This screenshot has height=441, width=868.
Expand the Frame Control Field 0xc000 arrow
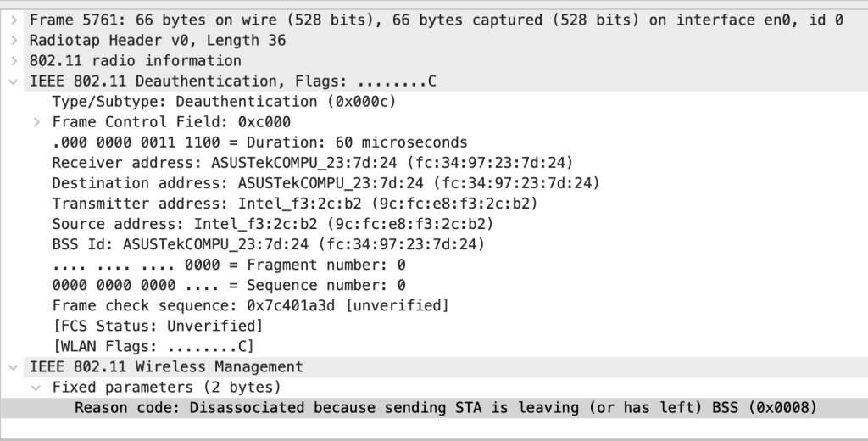coord(36,122)
